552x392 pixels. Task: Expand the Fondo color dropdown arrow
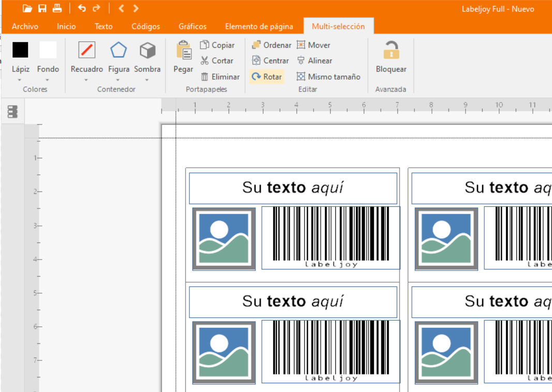[47, 80]
